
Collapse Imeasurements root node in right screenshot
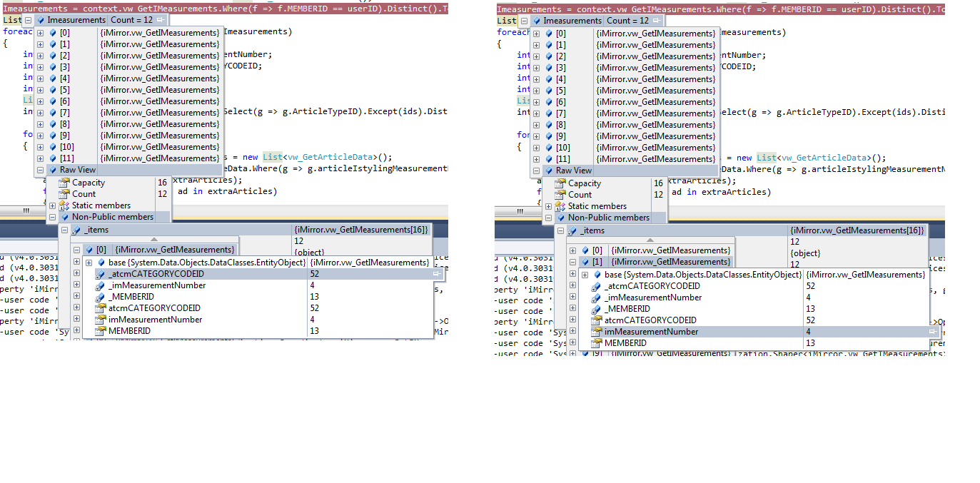[x=525, y=21]
